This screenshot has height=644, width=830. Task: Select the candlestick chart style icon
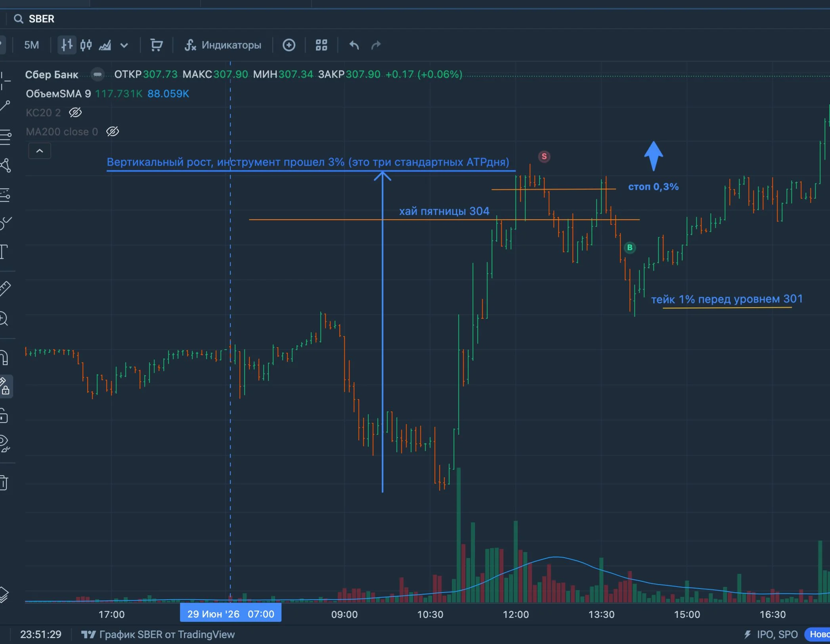pyautogui.click(x=86, y=45)
